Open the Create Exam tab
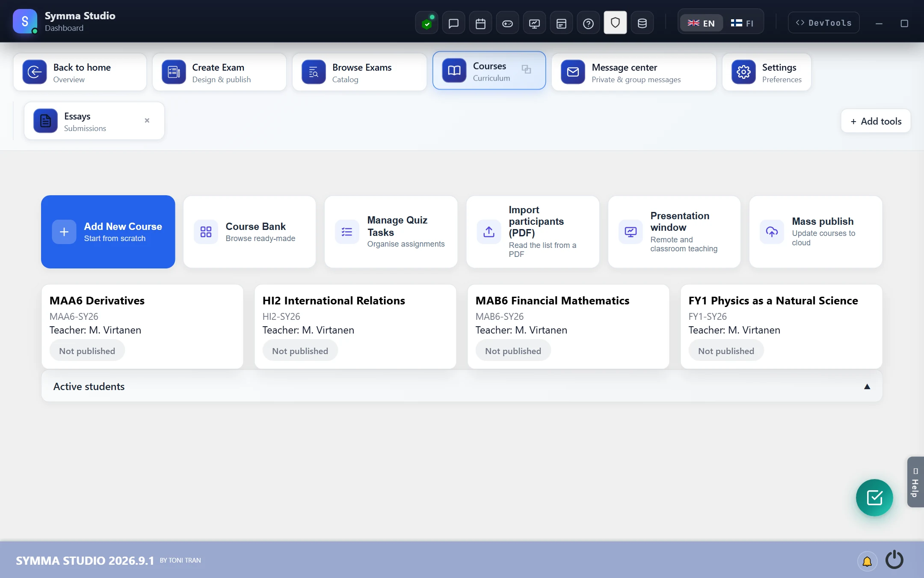The image size is (924, 578). pyautogui.click(x=219, y=72)
